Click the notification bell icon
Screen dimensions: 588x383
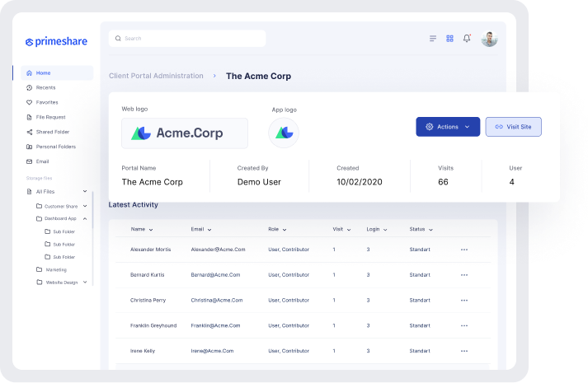(468, 39)
